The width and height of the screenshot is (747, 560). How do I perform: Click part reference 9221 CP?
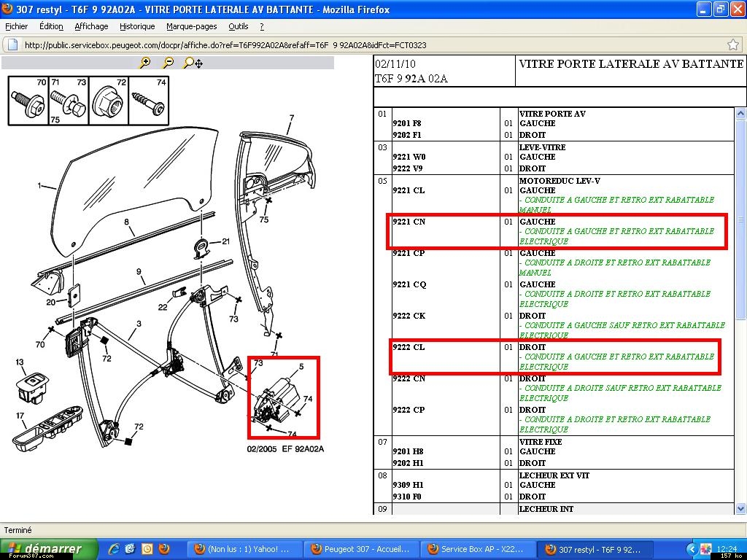(x=409, y=253)
